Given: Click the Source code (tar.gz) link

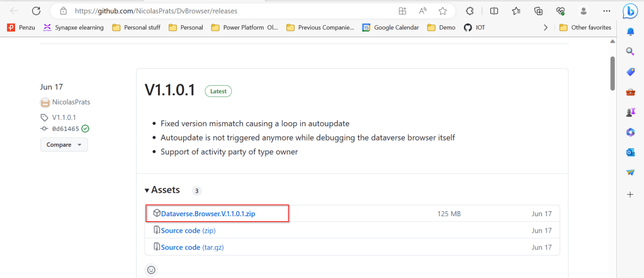Looking at the screenshot, I should click(x=191, y=247).
